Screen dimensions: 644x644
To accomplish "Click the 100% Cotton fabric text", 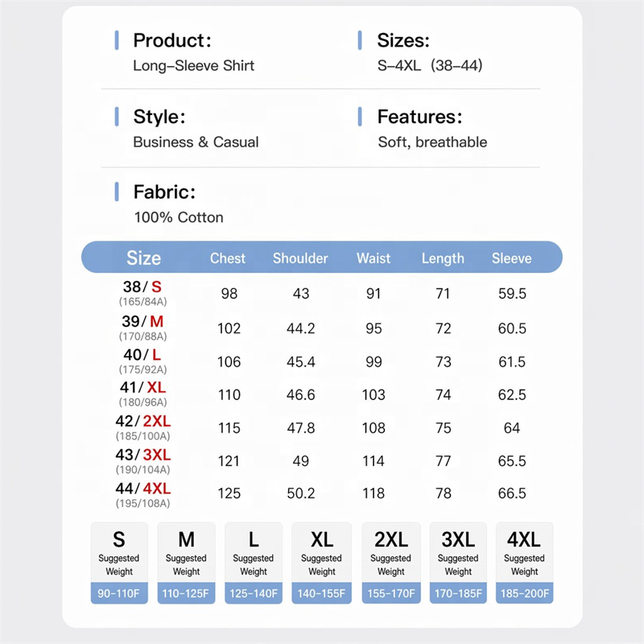I will click(x=179, y=217).
